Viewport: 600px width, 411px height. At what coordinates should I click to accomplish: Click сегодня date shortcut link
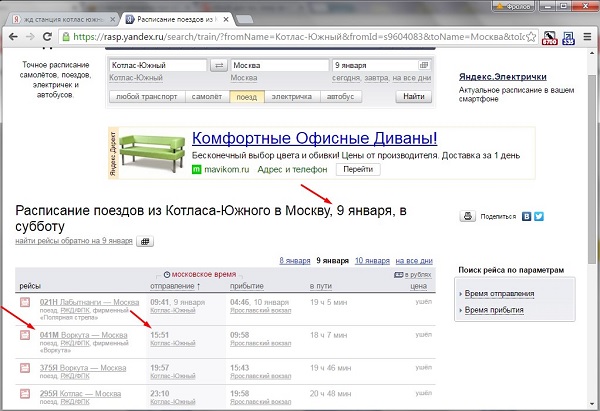pos(346,78)
